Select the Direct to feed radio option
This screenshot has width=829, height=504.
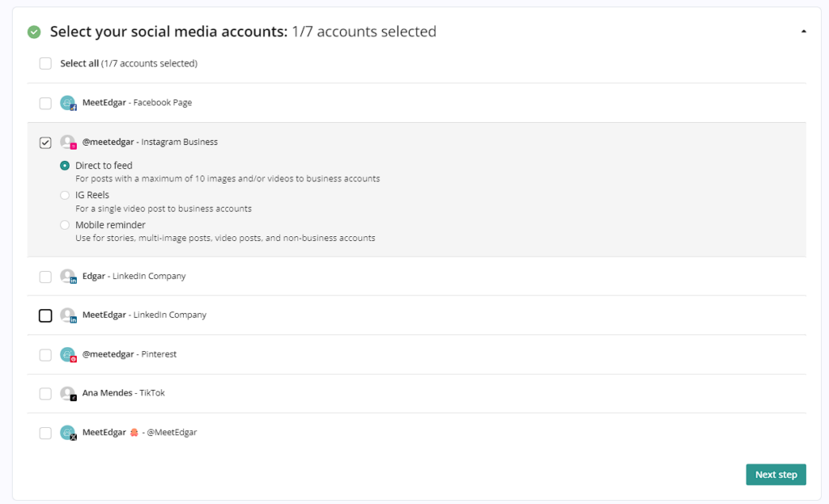tap(65, 166)
